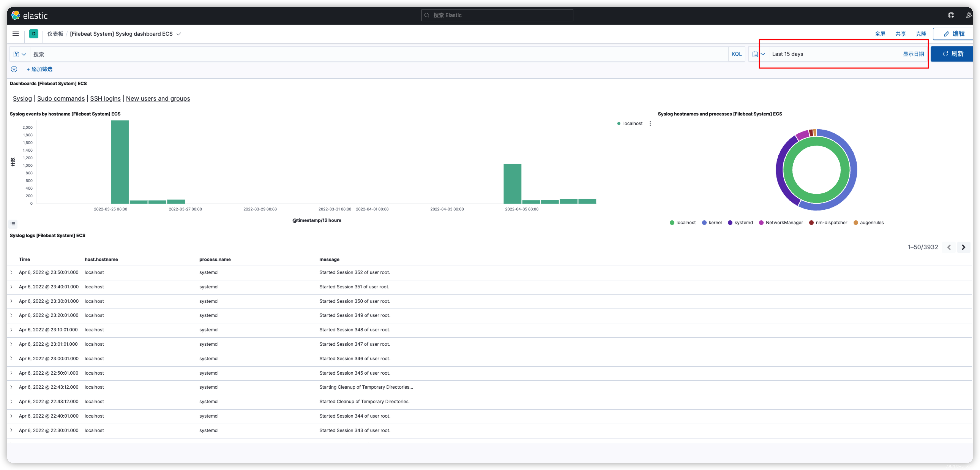Open localhost legend options menu

(x=650, y=124)
